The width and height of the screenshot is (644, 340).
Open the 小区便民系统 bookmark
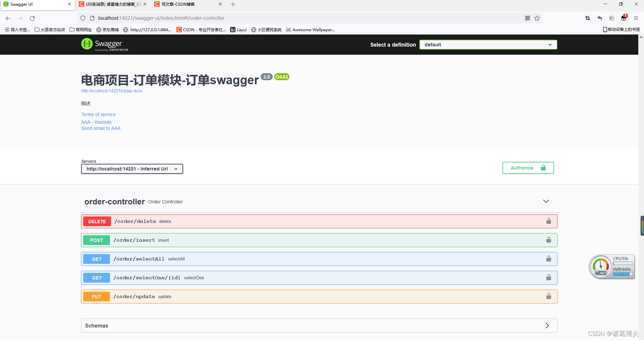click(x=266, y=30)
